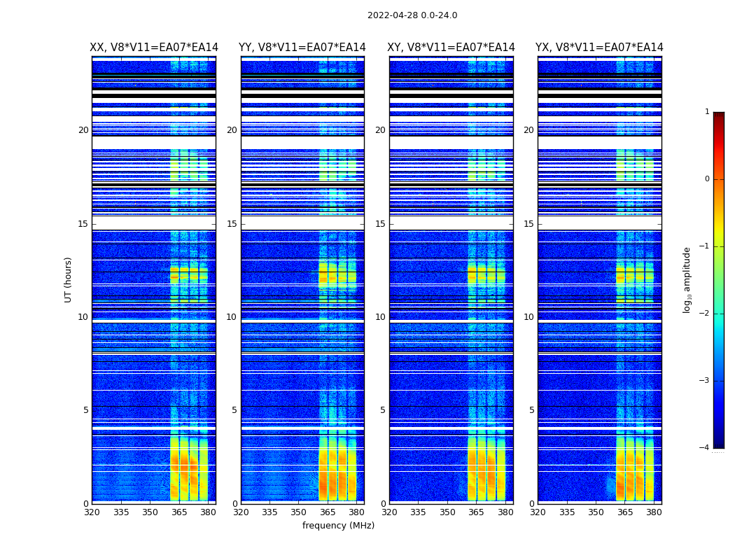735x560 pixels.
Task: Click the XX, V8*V11=EA07*EA14 panel title
Action: pos(154,48)
